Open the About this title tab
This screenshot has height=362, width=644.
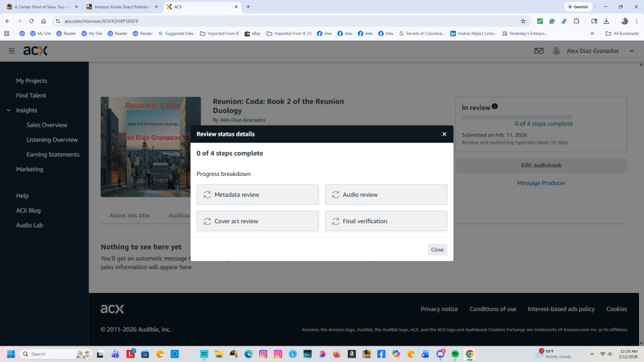pyautogui.click(x=130, y=216)
